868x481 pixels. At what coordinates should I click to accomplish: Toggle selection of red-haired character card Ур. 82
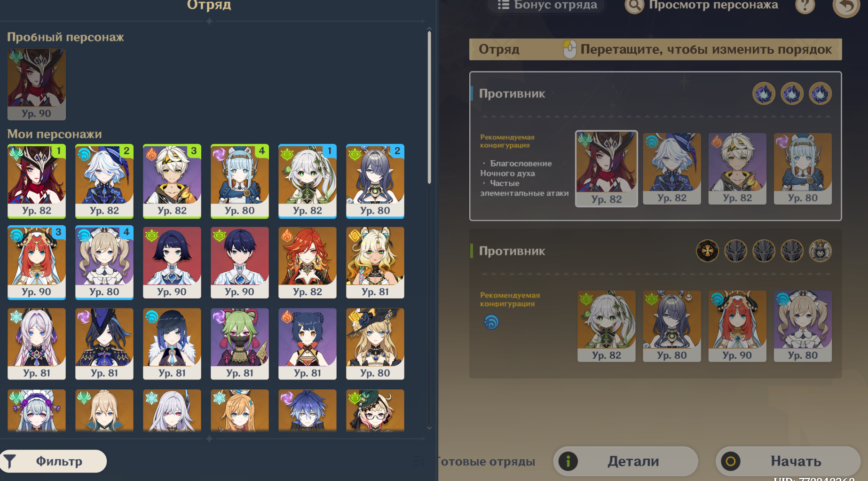click(308, 262)
